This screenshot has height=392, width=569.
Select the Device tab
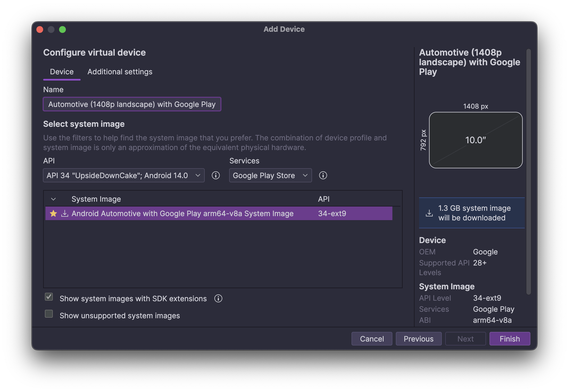pyautogui.click(x=62, y=72)
